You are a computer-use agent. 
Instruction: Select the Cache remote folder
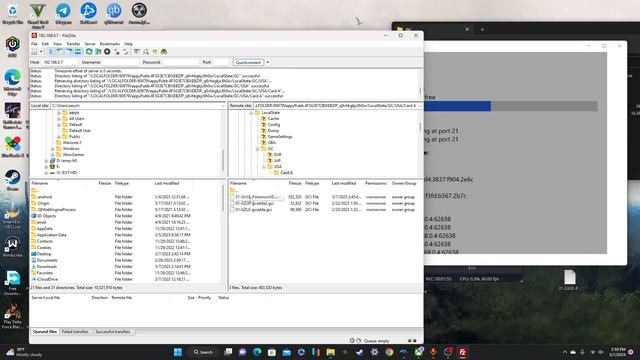(270, 119)
